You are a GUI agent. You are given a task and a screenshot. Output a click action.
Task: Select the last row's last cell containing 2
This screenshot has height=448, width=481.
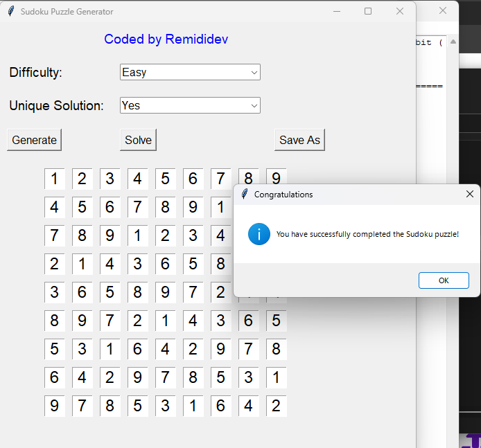coord(276,406)
